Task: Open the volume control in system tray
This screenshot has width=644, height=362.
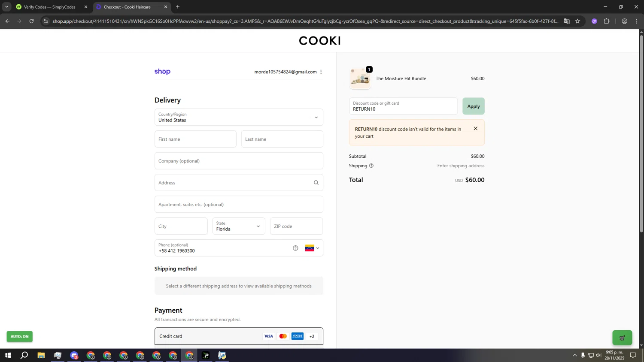Action: coord(599,355)
